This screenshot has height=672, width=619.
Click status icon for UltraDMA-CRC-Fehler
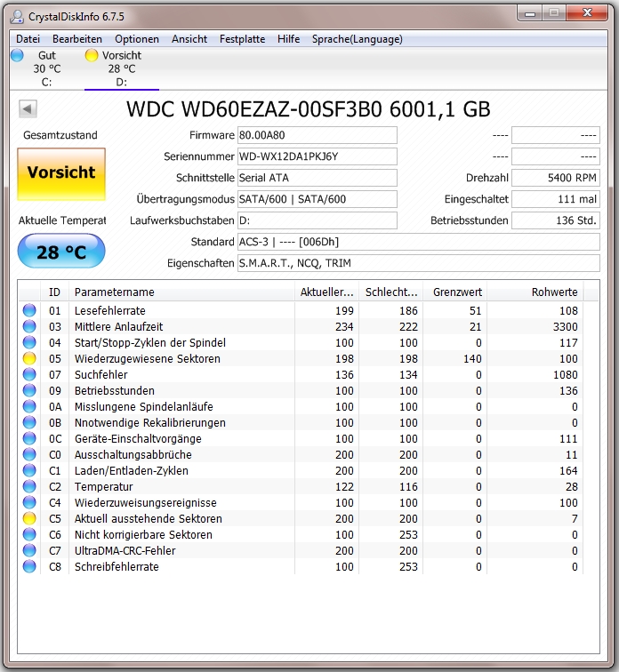(x=29, y=551)
